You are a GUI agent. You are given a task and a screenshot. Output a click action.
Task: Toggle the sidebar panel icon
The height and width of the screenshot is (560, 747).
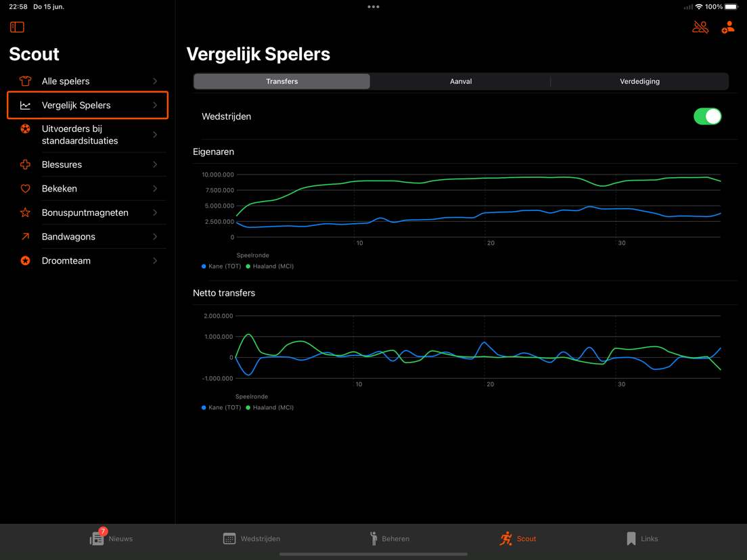pyautogui.click(x=17, y=27)
